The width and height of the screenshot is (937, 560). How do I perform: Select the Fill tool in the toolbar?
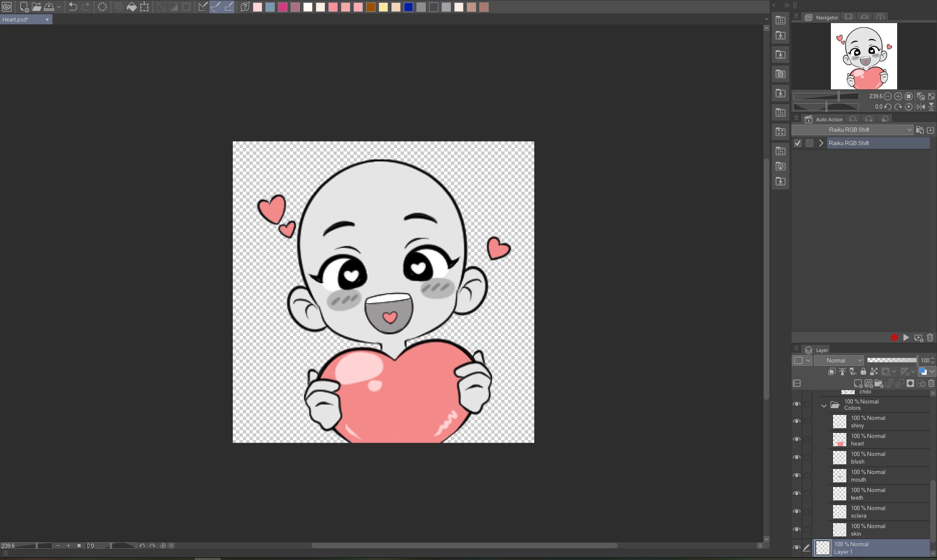click(x=131, y=7)
